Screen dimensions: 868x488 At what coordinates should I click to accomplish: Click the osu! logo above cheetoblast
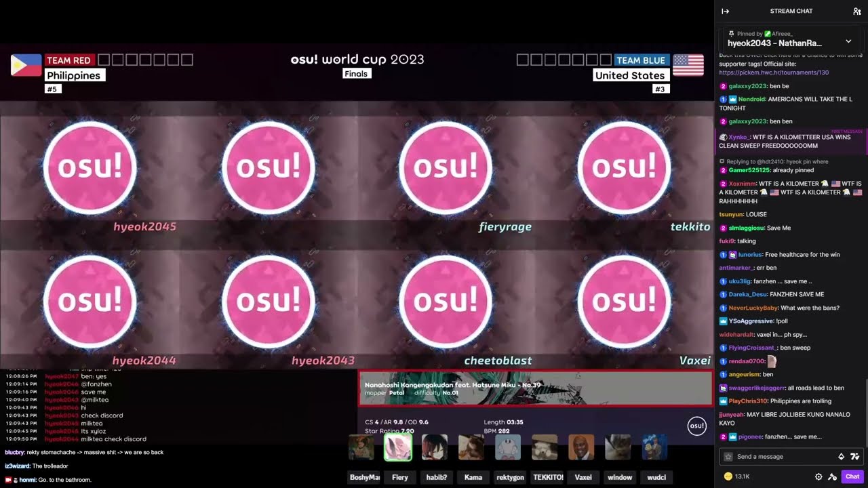coord(446,302)
